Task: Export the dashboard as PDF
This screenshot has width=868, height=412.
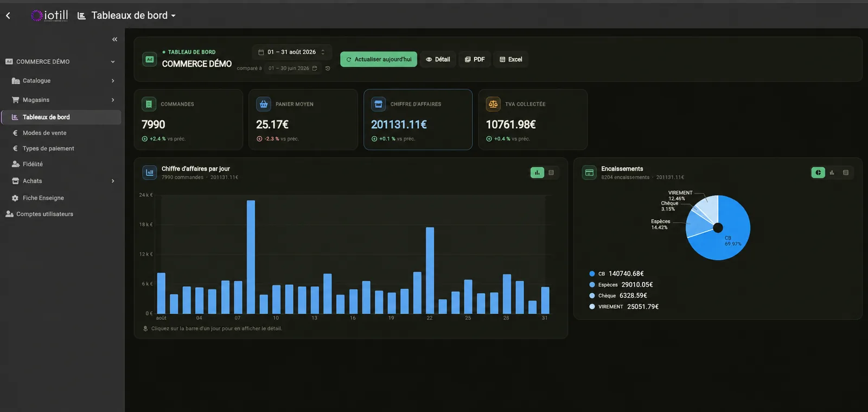Action: click(475, 59)
